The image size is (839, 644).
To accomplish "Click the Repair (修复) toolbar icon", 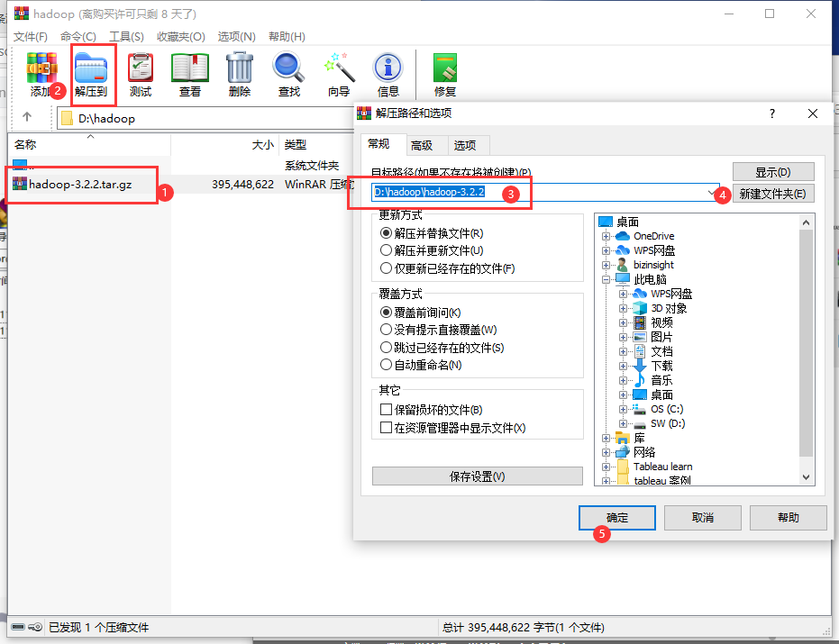I will pyautogui.click(x=444, y=68).
